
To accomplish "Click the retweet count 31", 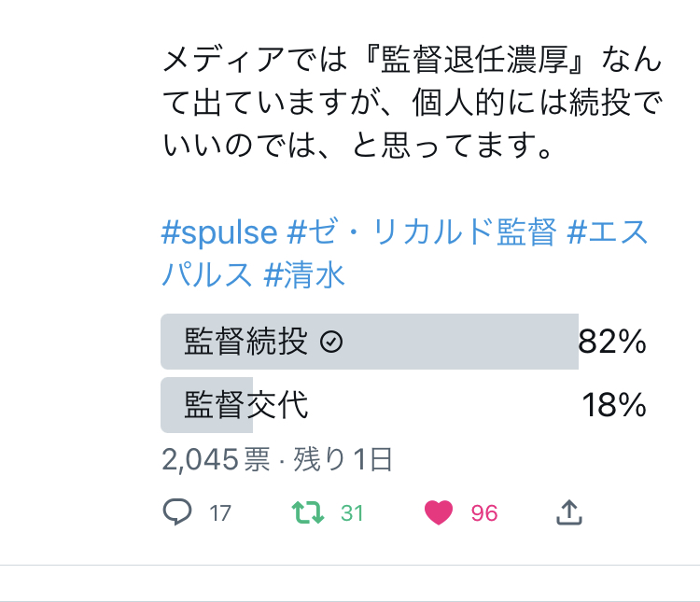I will [x=352, y=512].
